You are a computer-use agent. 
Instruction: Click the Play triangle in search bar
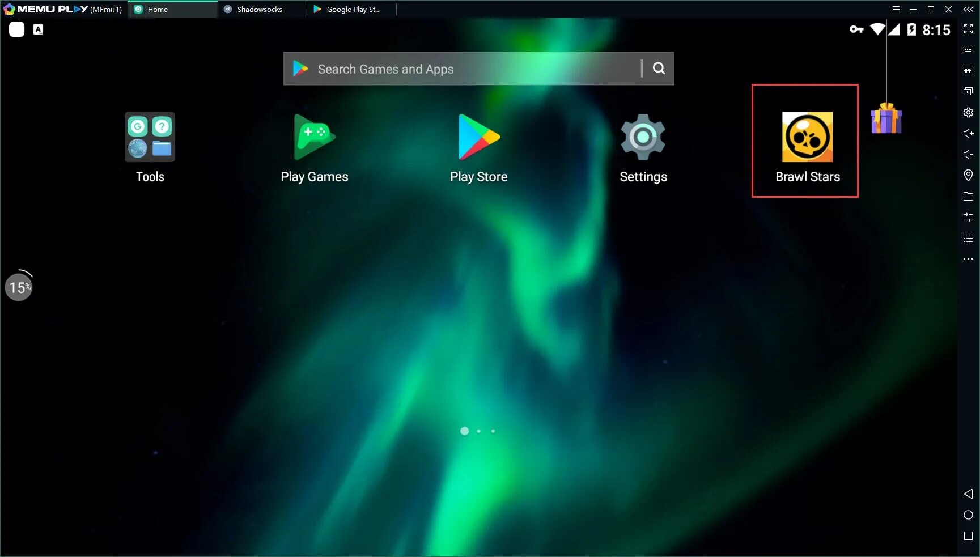pos(300,69)
